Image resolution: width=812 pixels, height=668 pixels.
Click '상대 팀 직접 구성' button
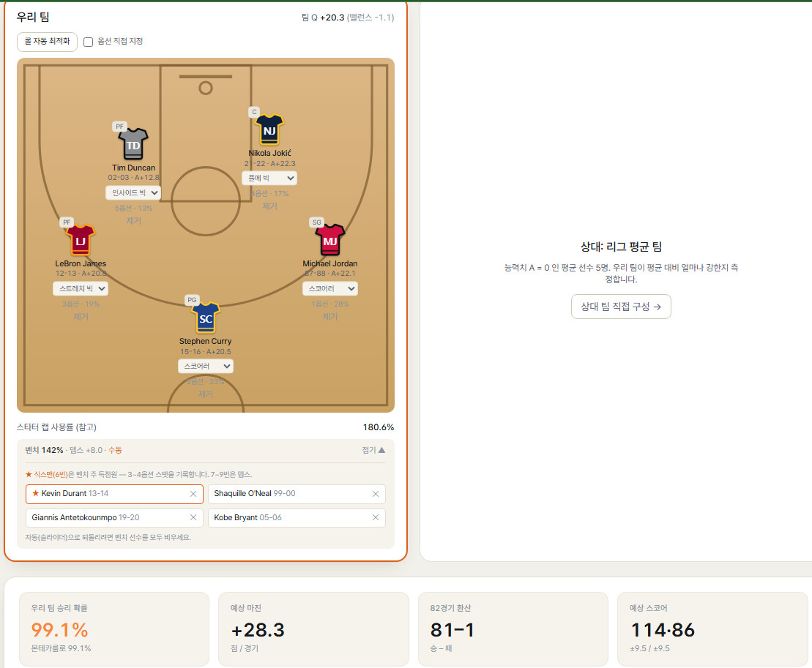pyautogui.click(x=621, y=307)
